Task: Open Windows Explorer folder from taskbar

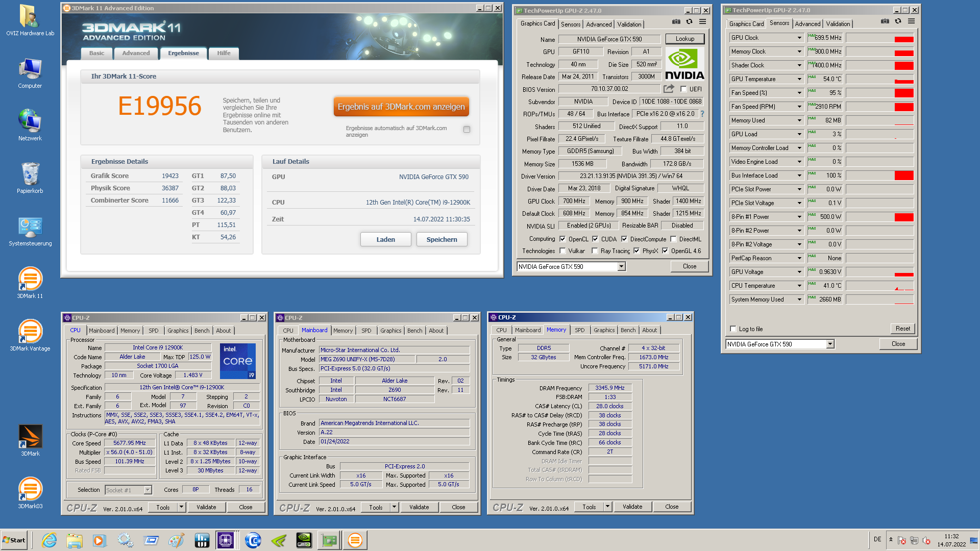Action: [x=75, y=540]
